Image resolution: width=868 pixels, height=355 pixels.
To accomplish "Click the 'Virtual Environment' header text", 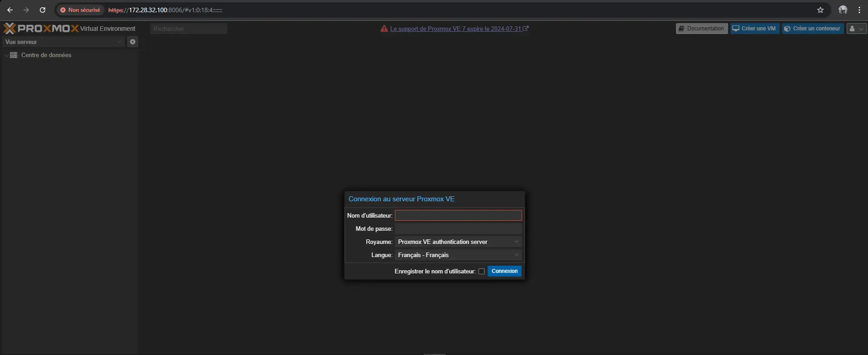I will 108,29.
